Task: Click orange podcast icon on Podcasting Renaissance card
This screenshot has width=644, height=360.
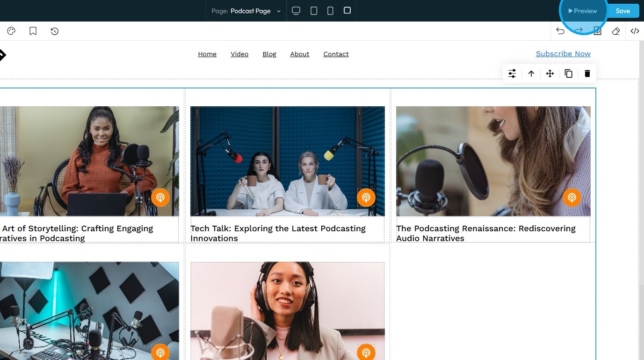Action: pos(572,198)
